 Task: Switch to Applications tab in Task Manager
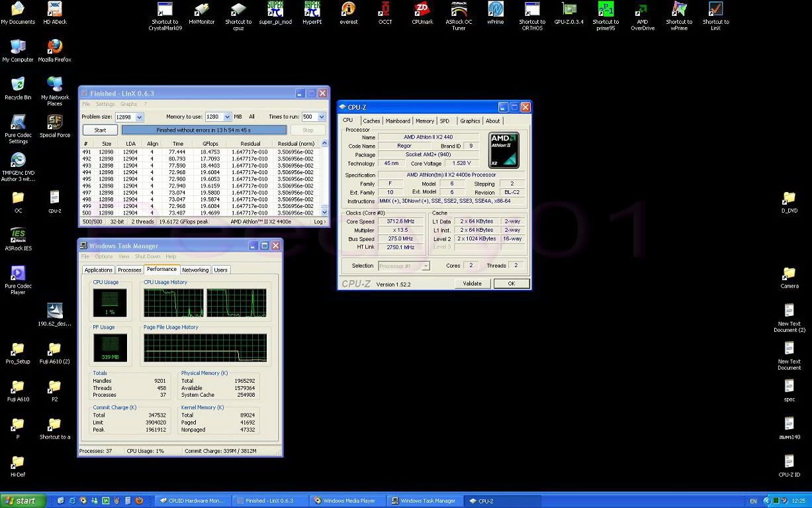click(x=99, y=270)
